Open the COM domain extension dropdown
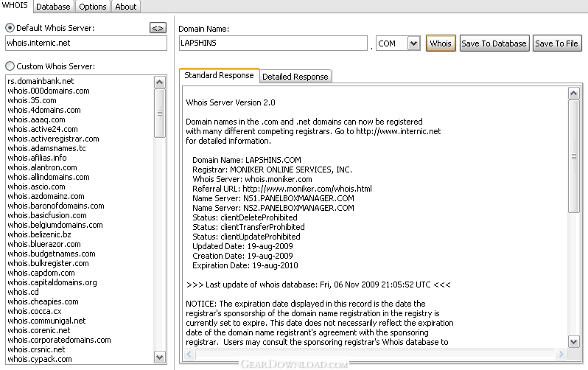The width and height of the screenshot is (588, 370). [x=413, y=43]
